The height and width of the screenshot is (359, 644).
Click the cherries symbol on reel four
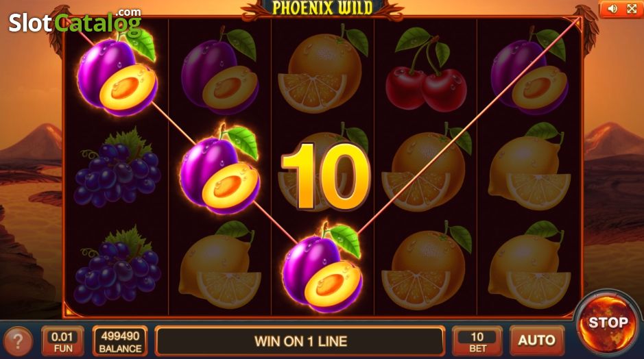coord(425,70)
